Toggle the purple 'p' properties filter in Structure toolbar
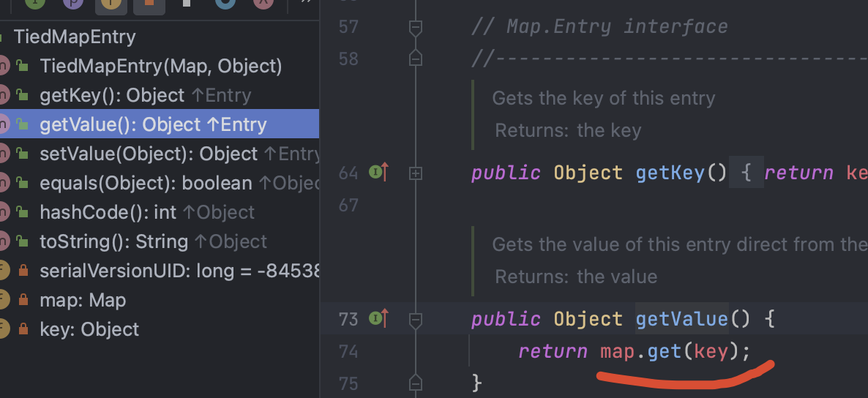868x398 pixels. point(72,3)
